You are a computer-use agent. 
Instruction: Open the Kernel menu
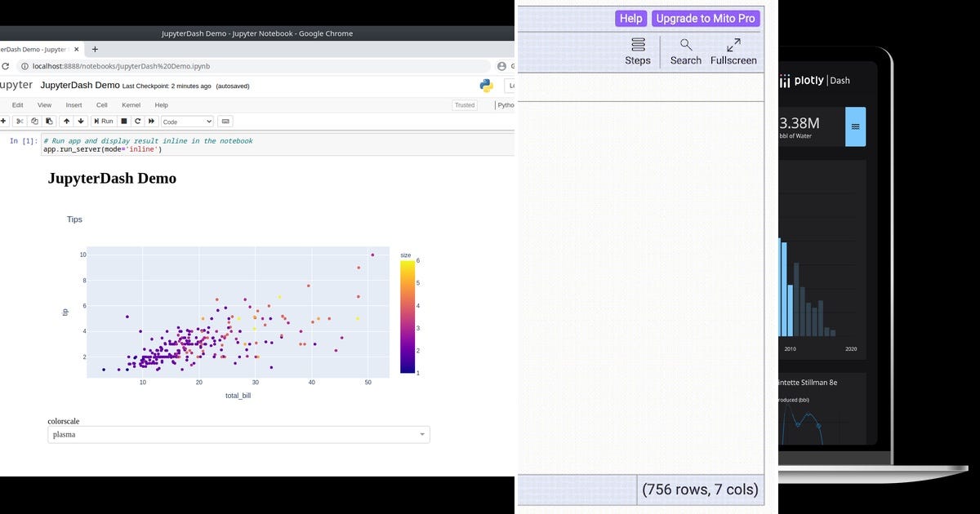[131, 104]
